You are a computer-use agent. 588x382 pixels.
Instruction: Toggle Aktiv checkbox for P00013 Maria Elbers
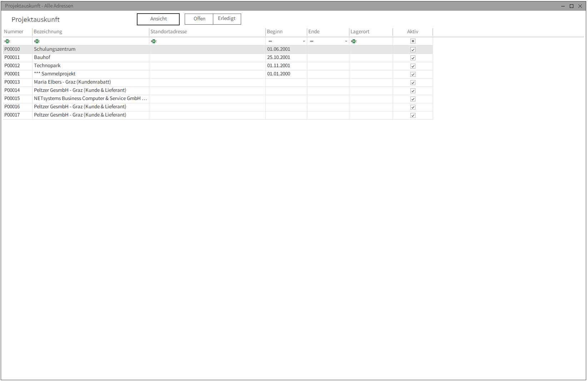tap(413, 83)
